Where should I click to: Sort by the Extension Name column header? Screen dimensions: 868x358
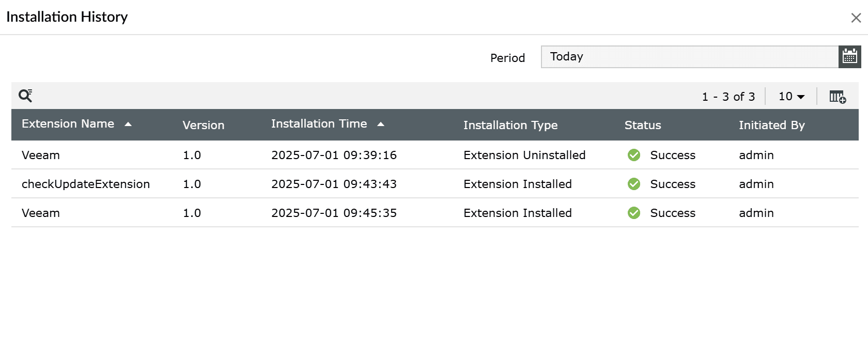68,124
